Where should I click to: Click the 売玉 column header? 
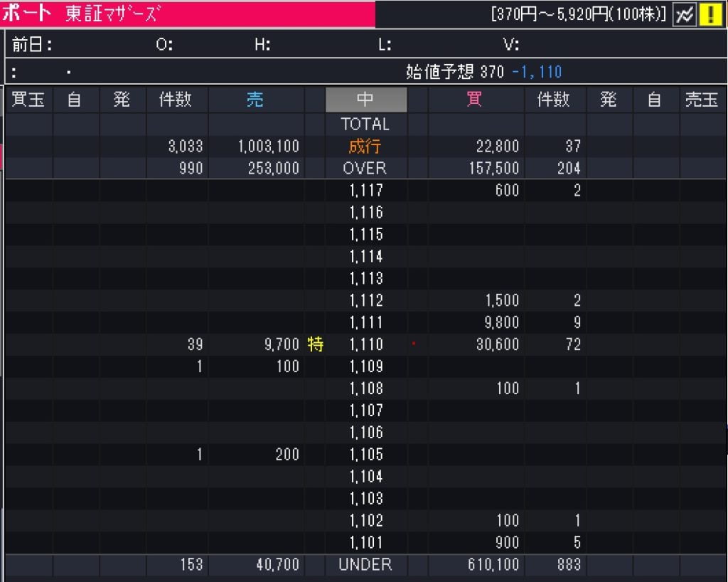tap(701, 100)
